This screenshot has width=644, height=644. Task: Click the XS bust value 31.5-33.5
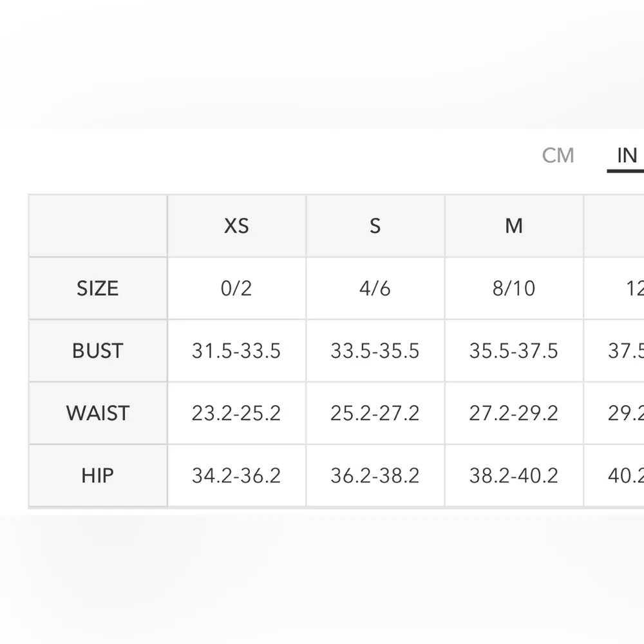(236, 350)
